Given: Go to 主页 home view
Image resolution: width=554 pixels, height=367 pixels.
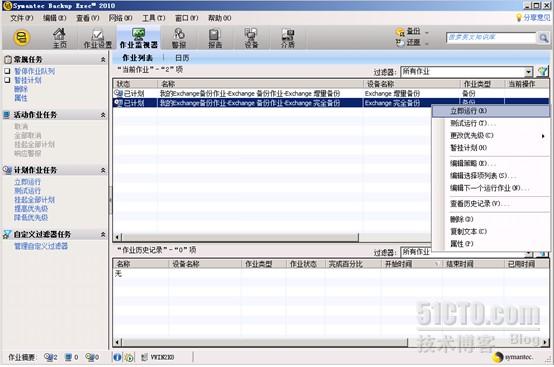Looking at the screenshot, I should tap(60, 38).
